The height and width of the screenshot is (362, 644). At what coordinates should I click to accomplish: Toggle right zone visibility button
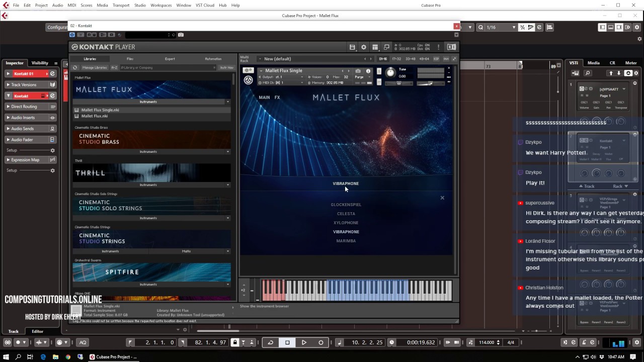point(619,27)
